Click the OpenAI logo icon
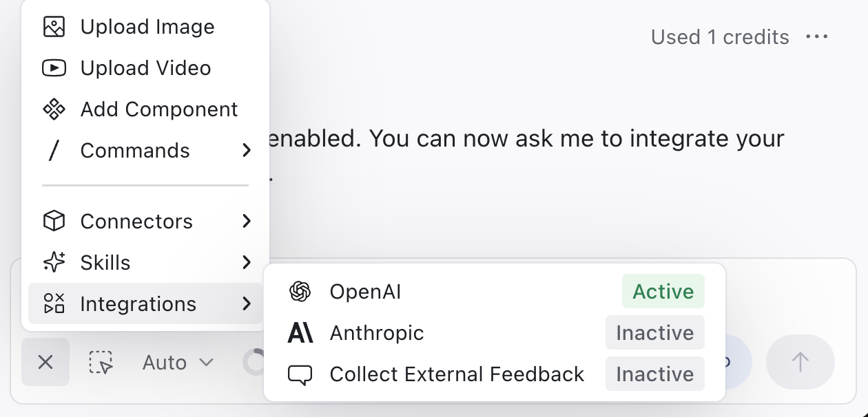This screenshot has width=868, height=417. pyautogui.click(x=300, y=292)
